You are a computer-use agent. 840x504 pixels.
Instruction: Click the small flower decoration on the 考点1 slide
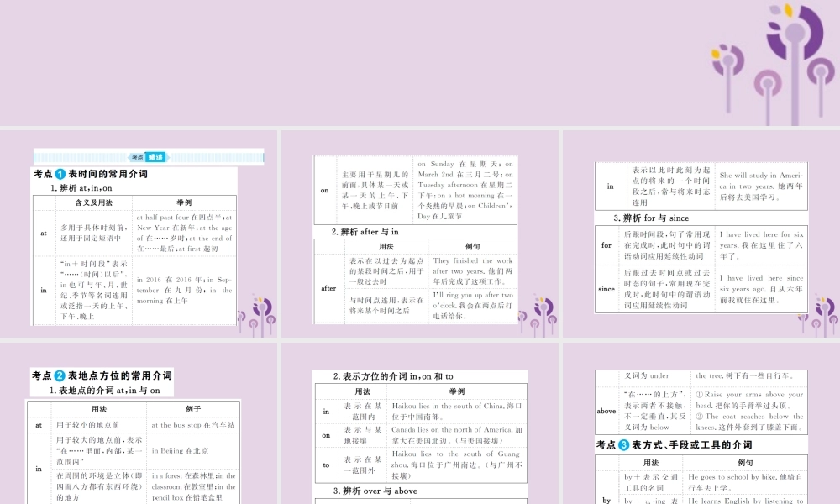(x=257, y=315)
